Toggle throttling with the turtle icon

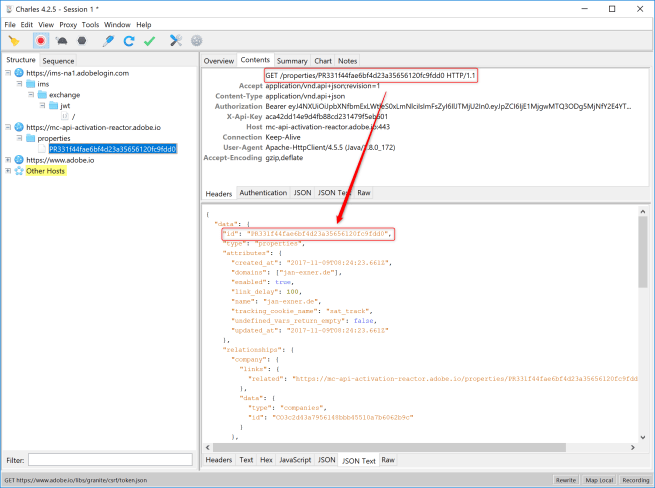point(61,41)
